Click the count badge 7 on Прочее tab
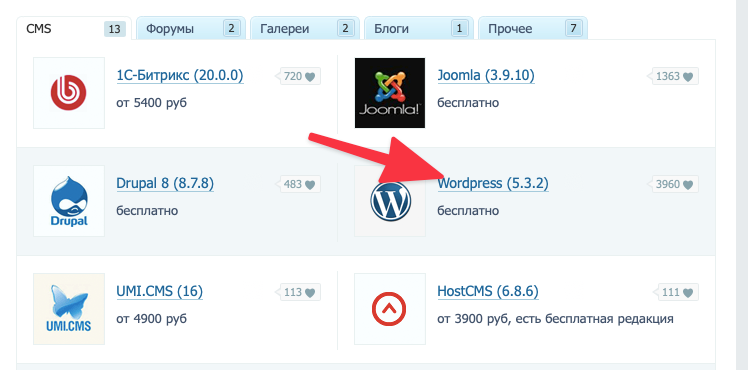The height and width of the screenshot is (370, 748). [573, 29]
